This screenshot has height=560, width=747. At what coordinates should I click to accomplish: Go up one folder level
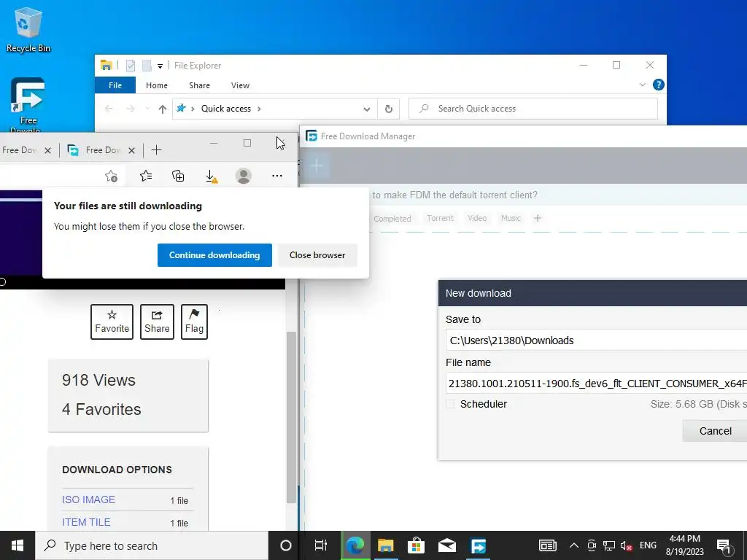163,109
